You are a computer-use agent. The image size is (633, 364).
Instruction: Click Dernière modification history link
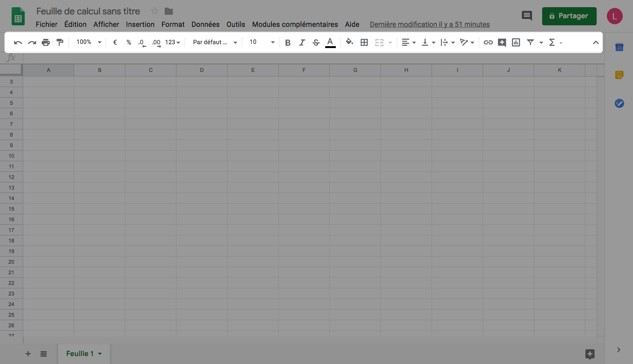coord(430,24)
